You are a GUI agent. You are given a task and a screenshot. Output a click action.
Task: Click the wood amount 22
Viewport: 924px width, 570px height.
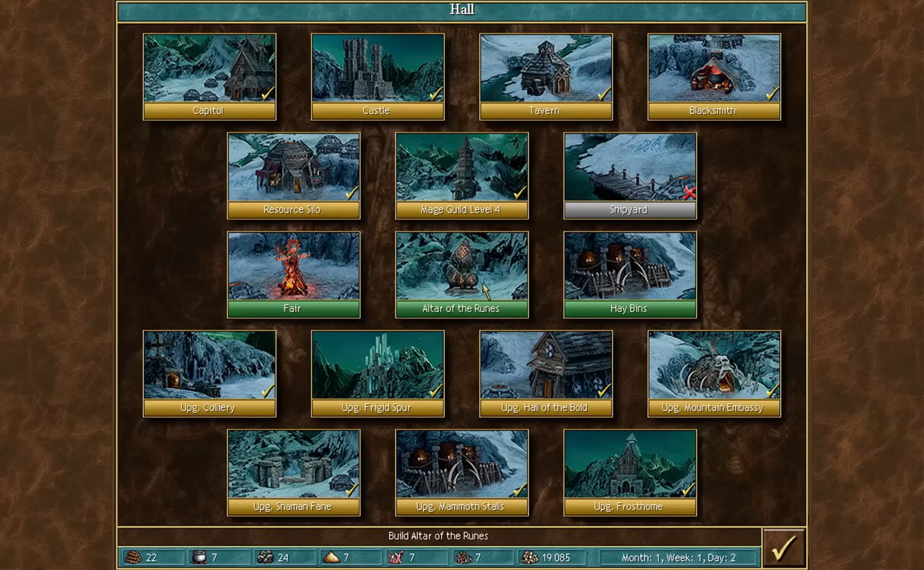(151, 558)
